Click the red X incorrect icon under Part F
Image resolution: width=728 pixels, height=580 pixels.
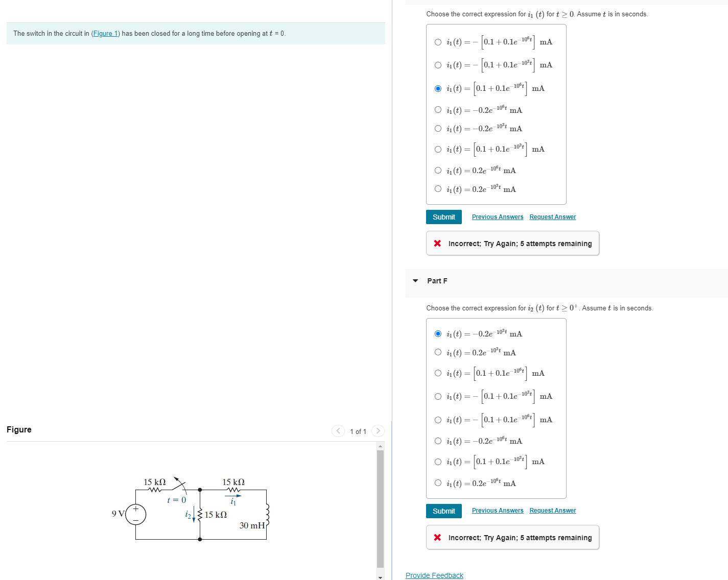click(x=438, y=537)
